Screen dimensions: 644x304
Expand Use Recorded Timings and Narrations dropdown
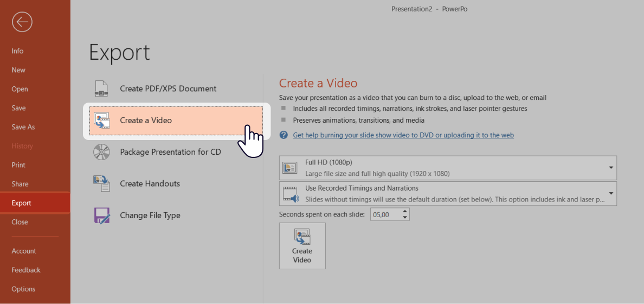pos(448,193)
